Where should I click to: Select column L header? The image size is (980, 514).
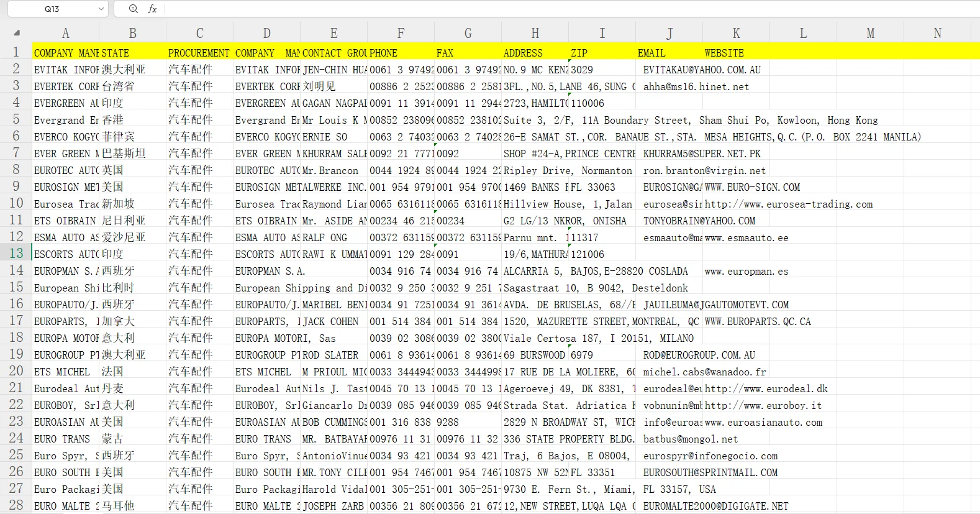tap(803, 34)
